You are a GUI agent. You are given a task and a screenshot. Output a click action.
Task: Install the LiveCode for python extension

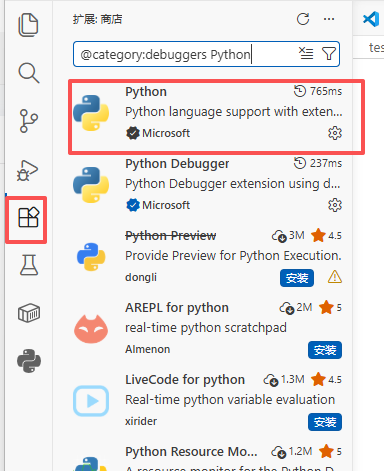tap(325, 422)
